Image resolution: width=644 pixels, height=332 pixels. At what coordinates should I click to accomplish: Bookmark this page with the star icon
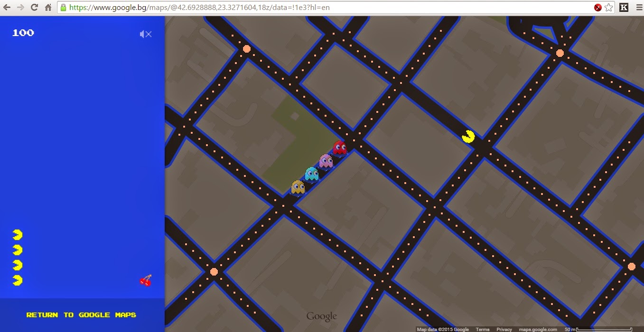click(609, 8)
